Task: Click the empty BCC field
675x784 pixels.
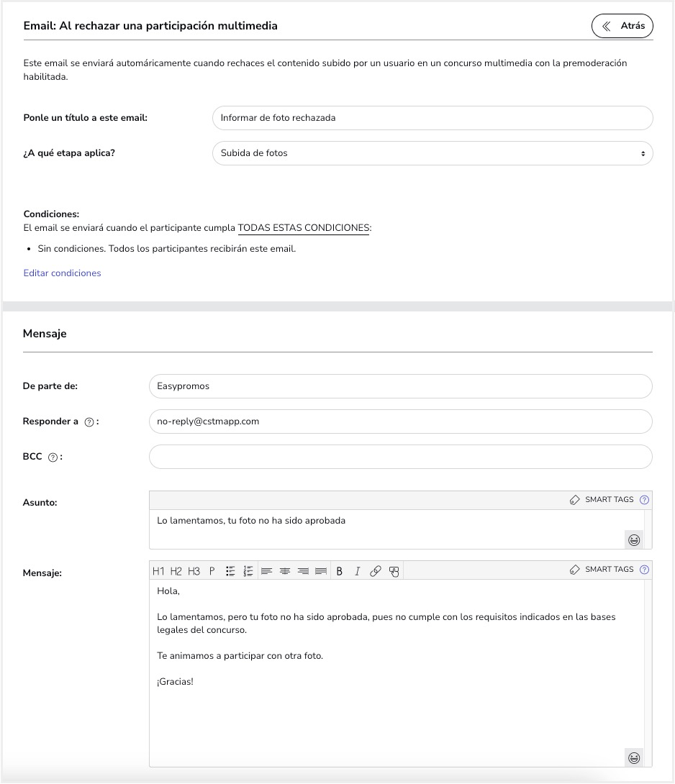Action: click(400, 457)
